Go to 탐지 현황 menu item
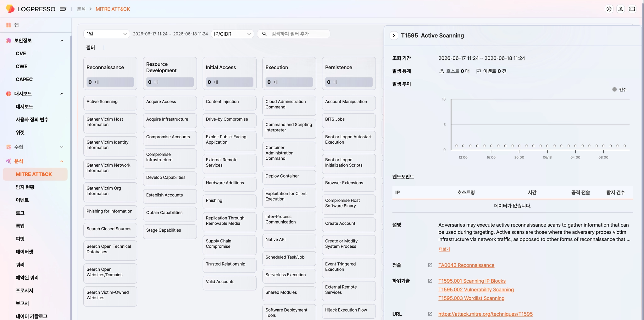This screenshot has width=644, height=320. (25, 187)
